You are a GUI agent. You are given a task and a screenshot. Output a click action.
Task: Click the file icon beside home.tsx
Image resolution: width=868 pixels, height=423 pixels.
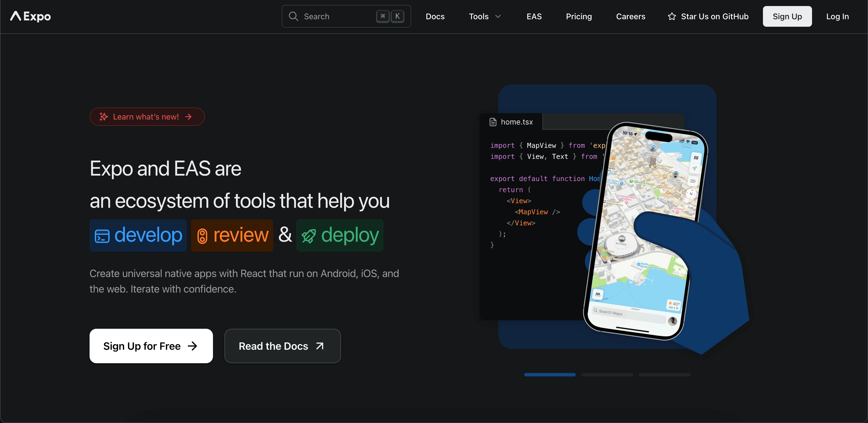[x=493, y=122]
